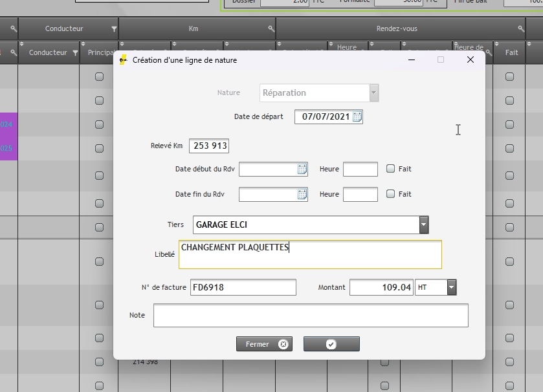Open calendar picker for Date de départ
543x392 pixels.
tap(357, 117)
